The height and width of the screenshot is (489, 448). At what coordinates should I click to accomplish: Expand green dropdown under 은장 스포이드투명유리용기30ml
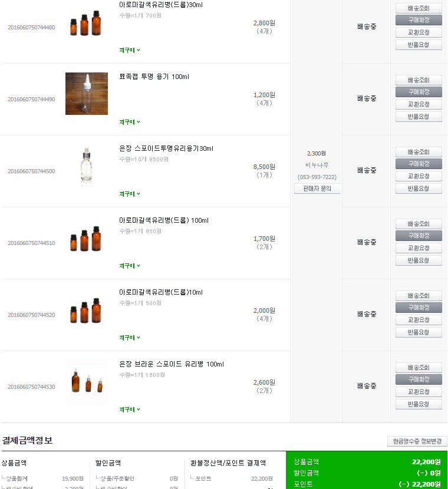130,194
